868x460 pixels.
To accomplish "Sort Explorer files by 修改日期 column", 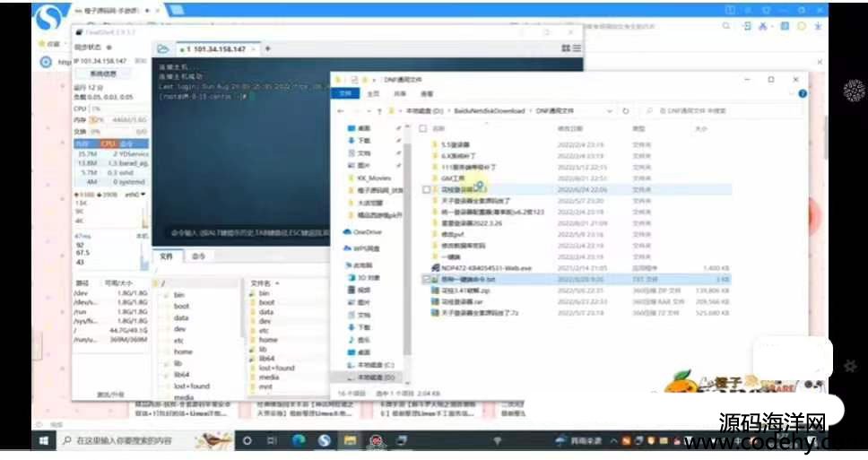I will coord(569,128).
